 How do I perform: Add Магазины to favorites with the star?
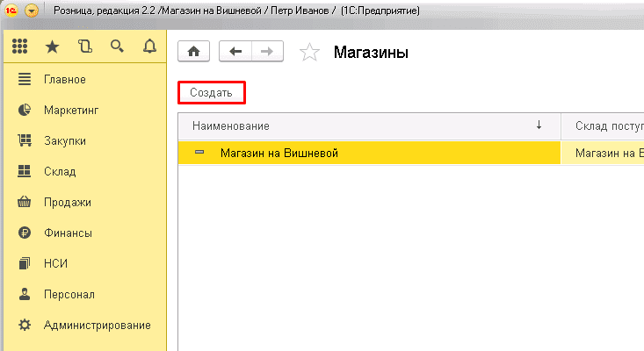pyautogui.click(x=309, y=53)
